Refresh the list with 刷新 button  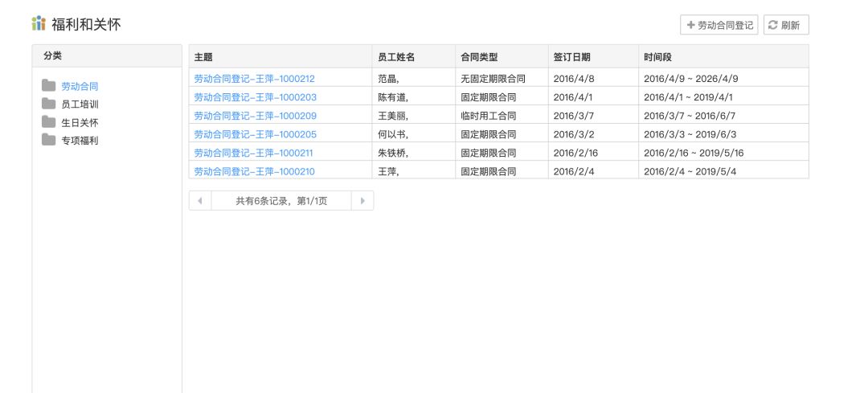[x=786, y=25]
